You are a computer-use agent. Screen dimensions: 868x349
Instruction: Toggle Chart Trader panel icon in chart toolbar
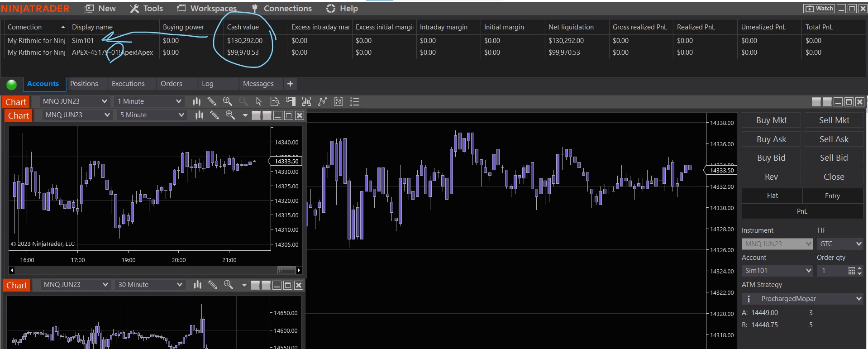coord(291,101)
